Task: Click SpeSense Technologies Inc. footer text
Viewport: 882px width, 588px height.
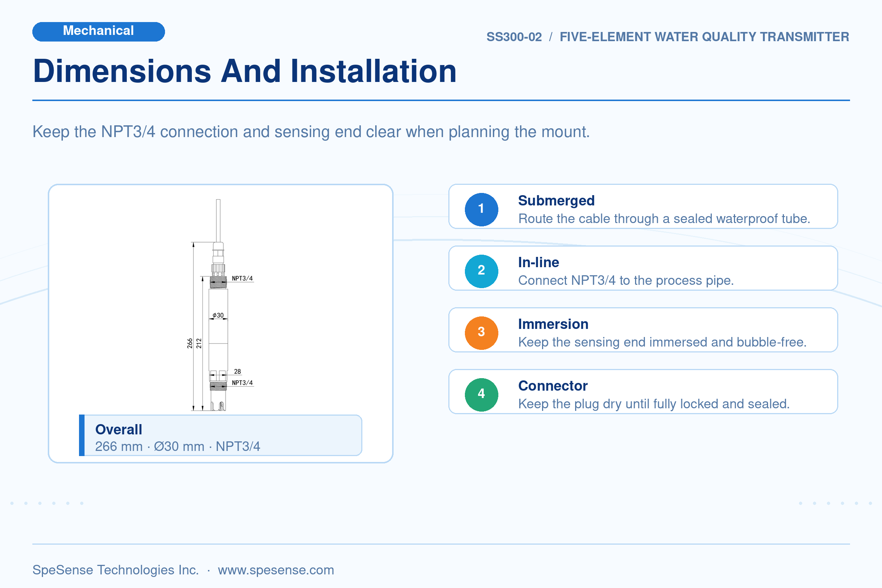Action: click(115, 570)
